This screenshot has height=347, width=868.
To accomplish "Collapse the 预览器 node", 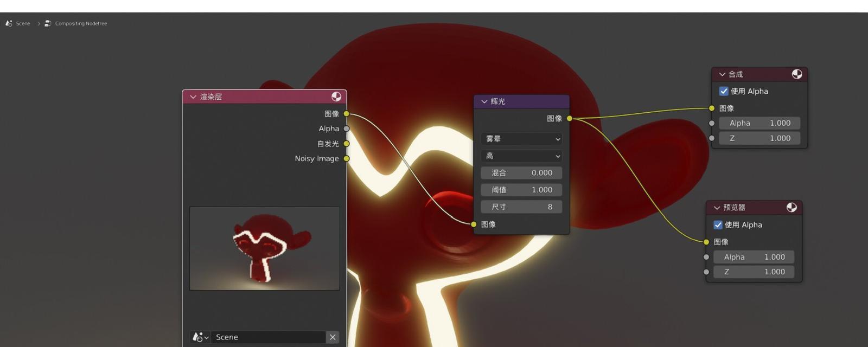I will [x=717, y=208].
